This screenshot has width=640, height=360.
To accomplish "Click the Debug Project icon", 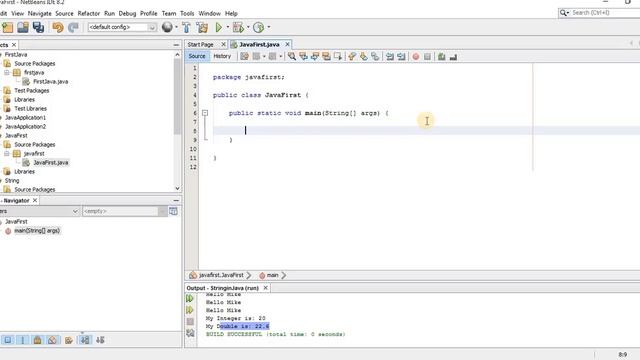I will coord(238,27).
